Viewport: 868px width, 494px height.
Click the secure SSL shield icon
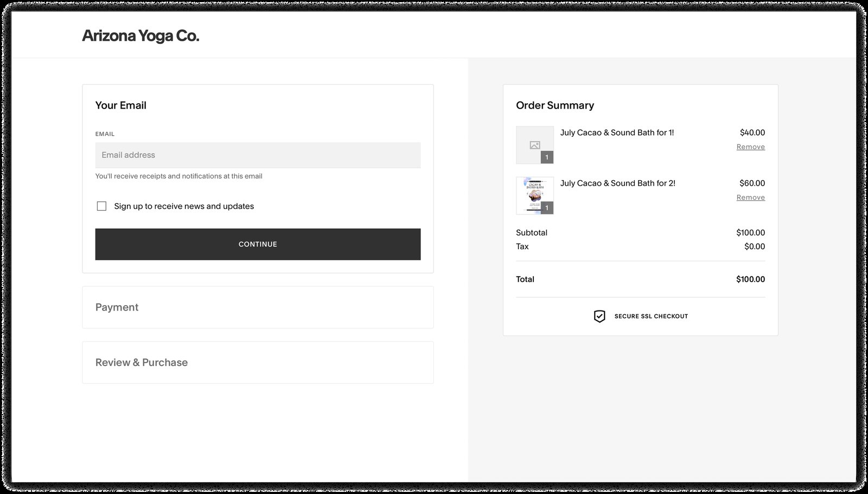click(599, 316)
